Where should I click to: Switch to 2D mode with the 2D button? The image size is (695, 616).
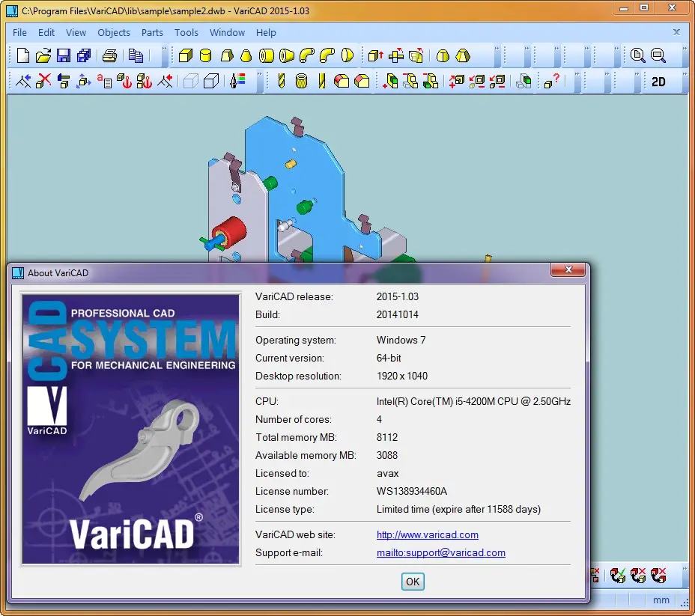coord(658,82)
